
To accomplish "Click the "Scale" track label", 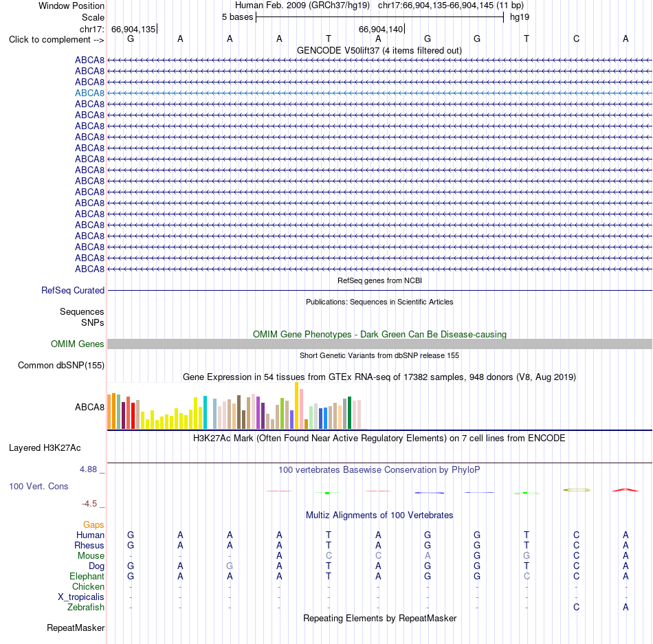I will [x=93, y=17].
